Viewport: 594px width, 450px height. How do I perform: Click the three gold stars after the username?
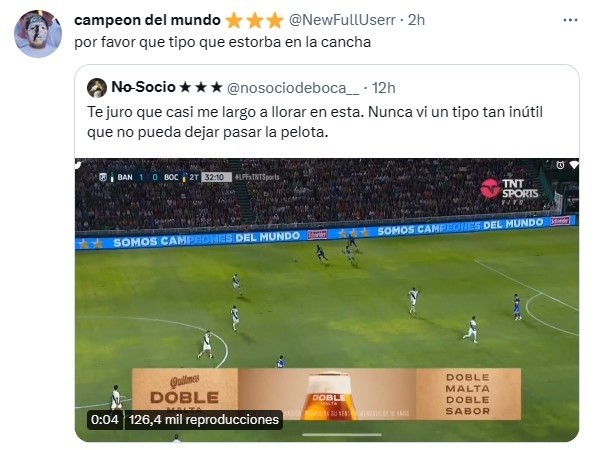[x=255, y=20]
